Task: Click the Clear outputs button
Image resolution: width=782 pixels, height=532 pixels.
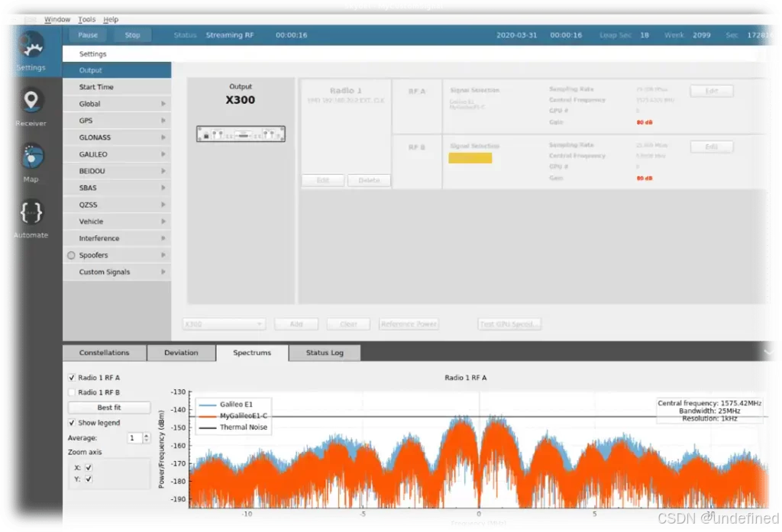Action: 348,324
